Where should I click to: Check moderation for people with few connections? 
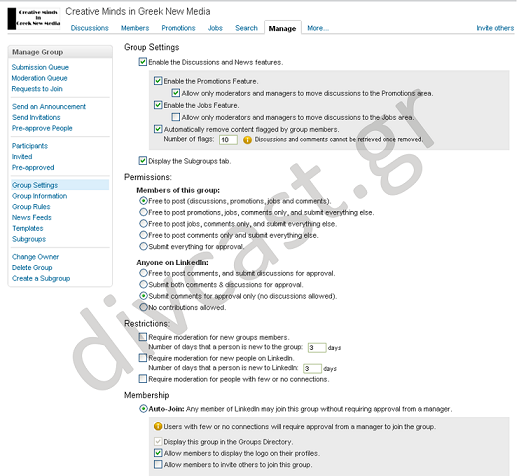143,379
